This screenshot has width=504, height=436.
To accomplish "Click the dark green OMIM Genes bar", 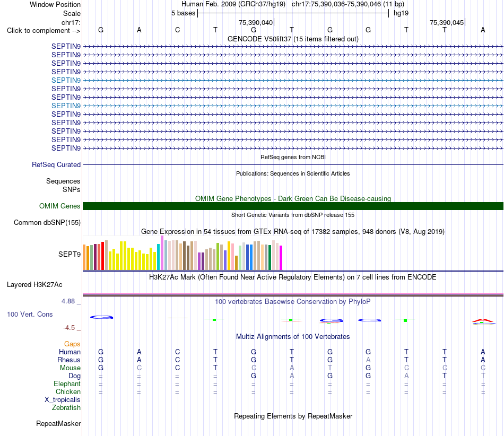I will (293, 206).
